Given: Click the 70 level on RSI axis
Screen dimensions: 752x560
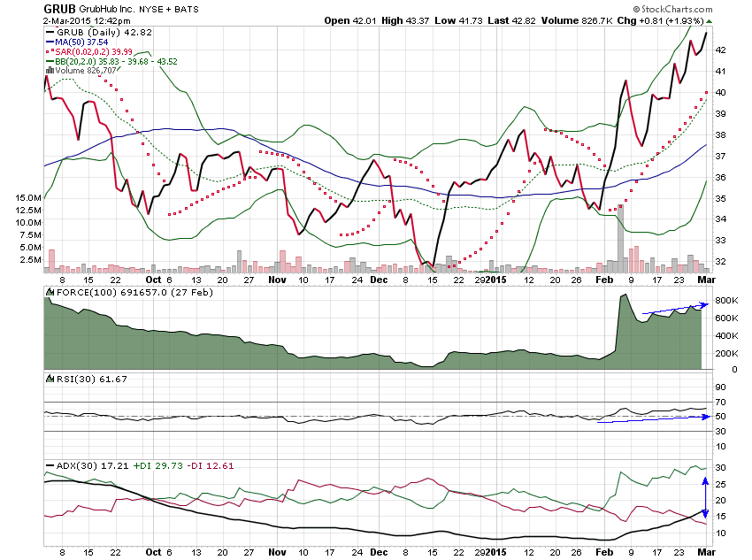Looking at the screenshot, I should point(720,403).
